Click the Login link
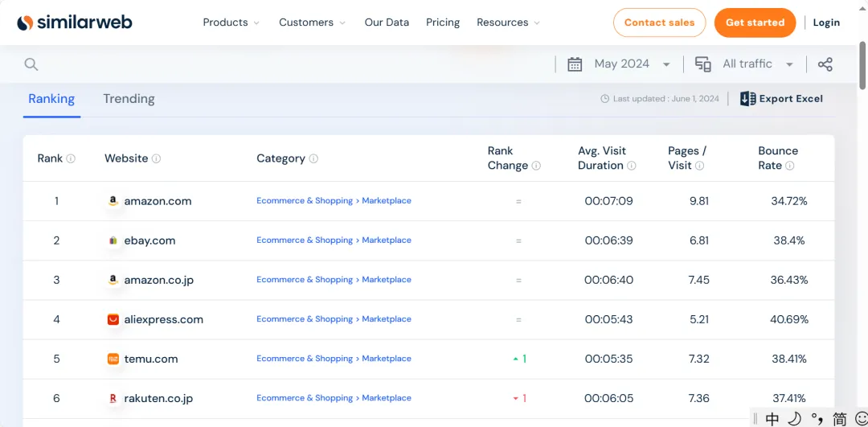Image resolution: width=868 pixels, height=427 pixels. pos(826,23)
